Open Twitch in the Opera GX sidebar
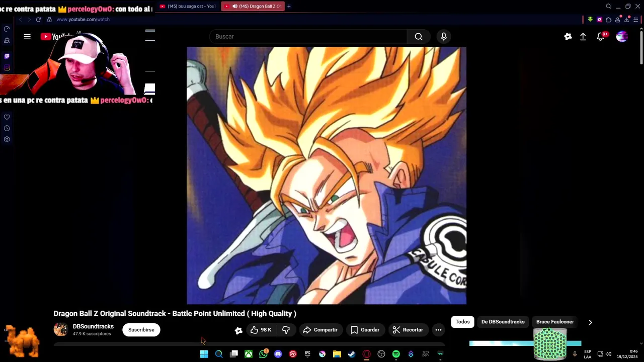This screenshot has height=362, width=644. (x=7, y=56)
